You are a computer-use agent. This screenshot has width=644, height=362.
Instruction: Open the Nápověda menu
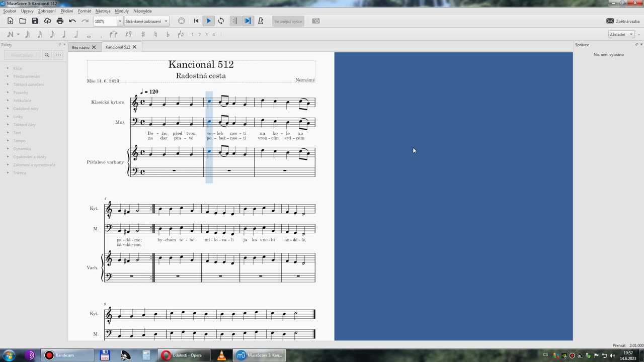142,11
